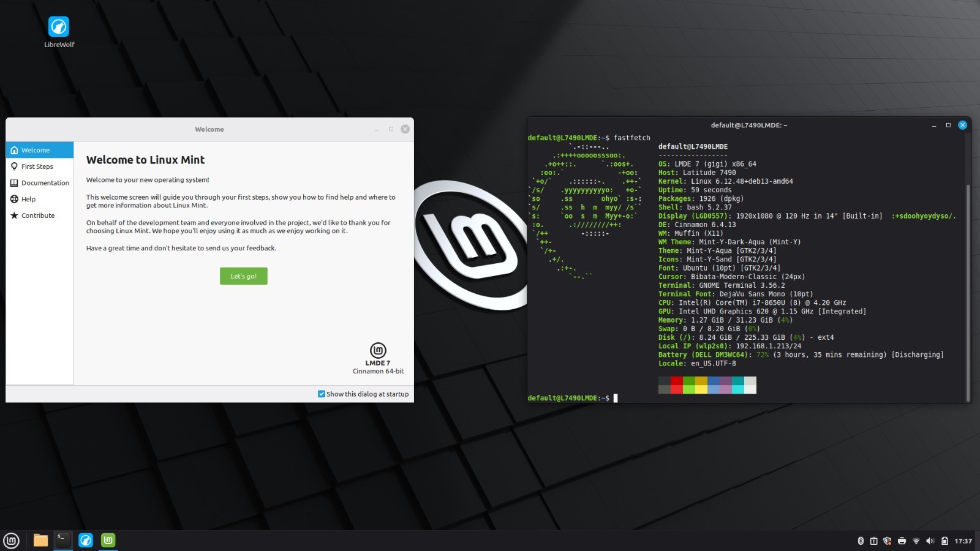
Task: Click the 'Memory: 1.27 GiB' line
Action: click(x=726, y=320)
